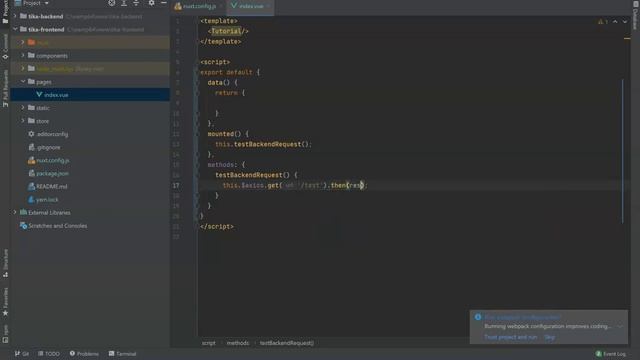Image resolution: width=640 pixels, height=360 pixels.
Task: Open the npm tool window
Action: tap(5, 334)
